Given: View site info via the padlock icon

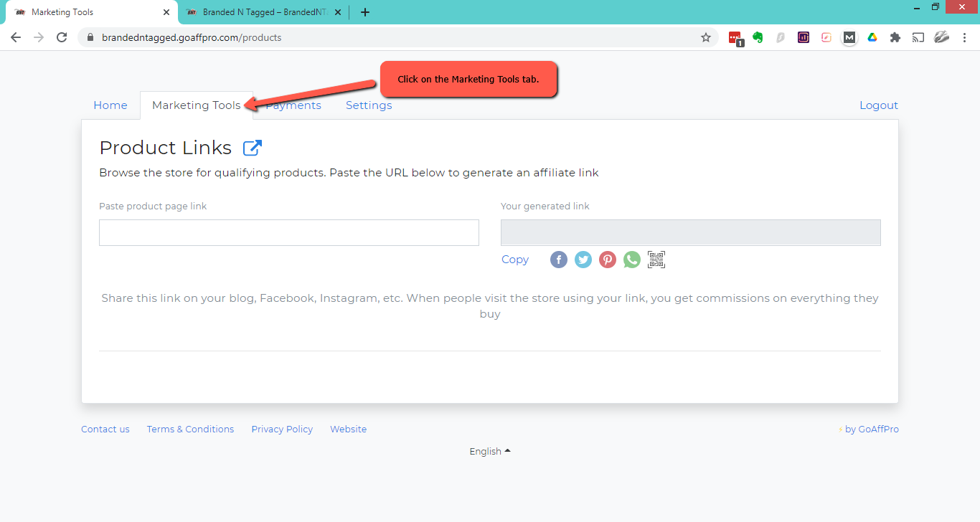Looking at the screenshot, I should tap(90, 37).
